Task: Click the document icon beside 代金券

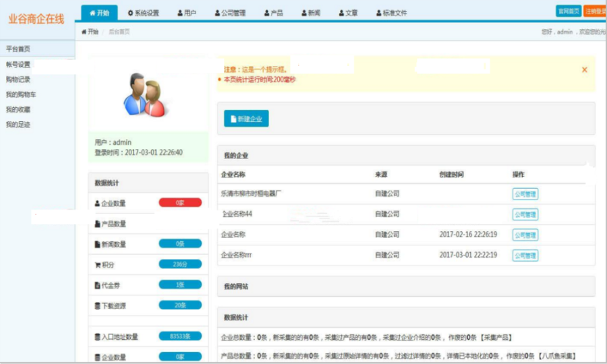Action: click(x=97, y=286)
